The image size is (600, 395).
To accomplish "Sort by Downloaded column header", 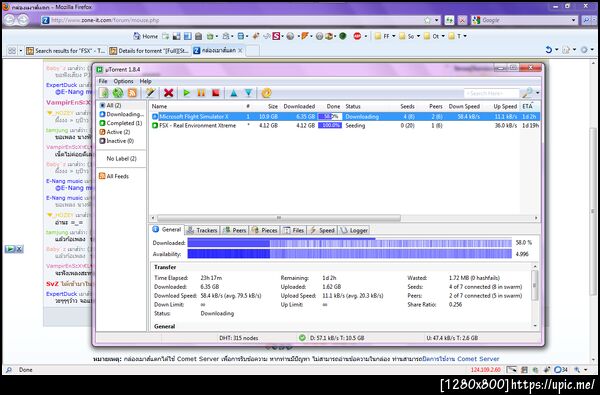I will [299, 106].
